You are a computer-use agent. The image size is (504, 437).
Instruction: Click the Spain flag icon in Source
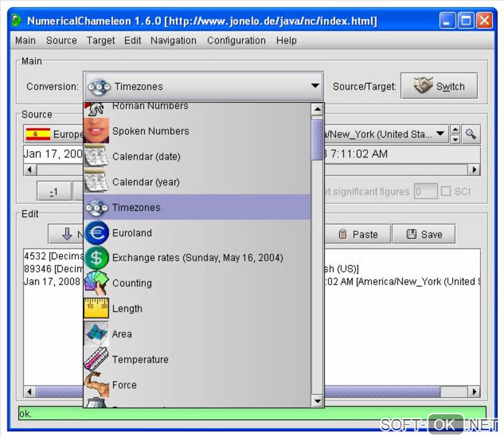[38, 134]
